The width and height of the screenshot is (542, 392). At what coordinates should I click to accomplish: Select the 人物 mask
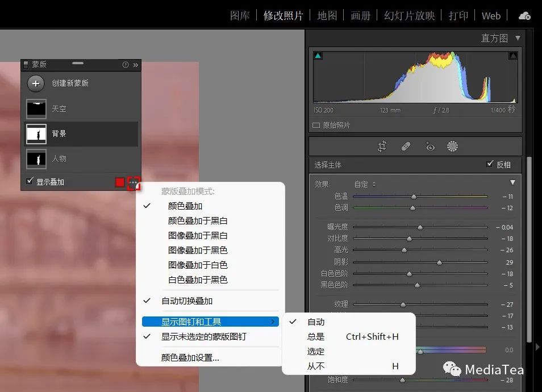point(81,159)
